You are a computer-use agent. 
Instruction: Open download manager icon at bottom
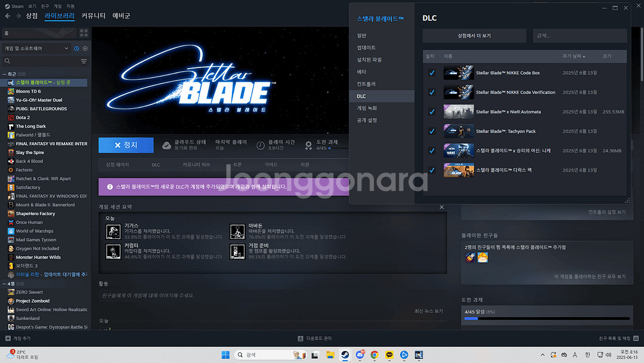point(300,339)
